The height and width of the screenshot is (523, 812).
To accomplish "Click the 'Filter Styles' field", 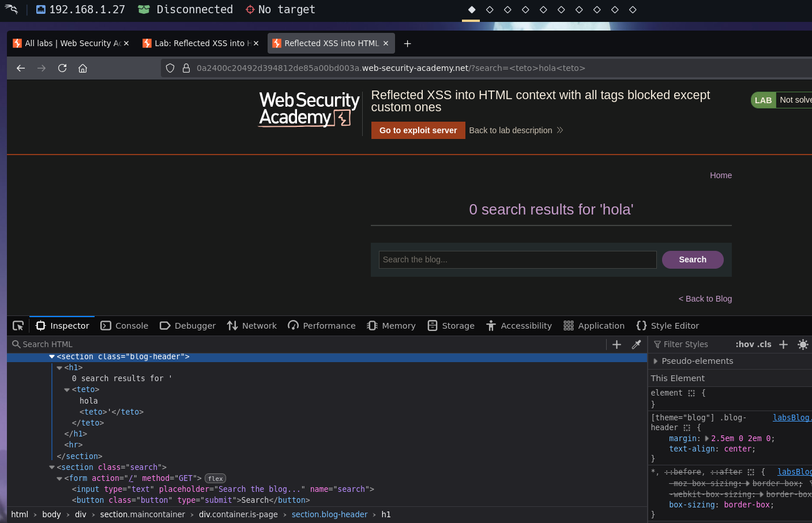I will [x=692, y=344].
